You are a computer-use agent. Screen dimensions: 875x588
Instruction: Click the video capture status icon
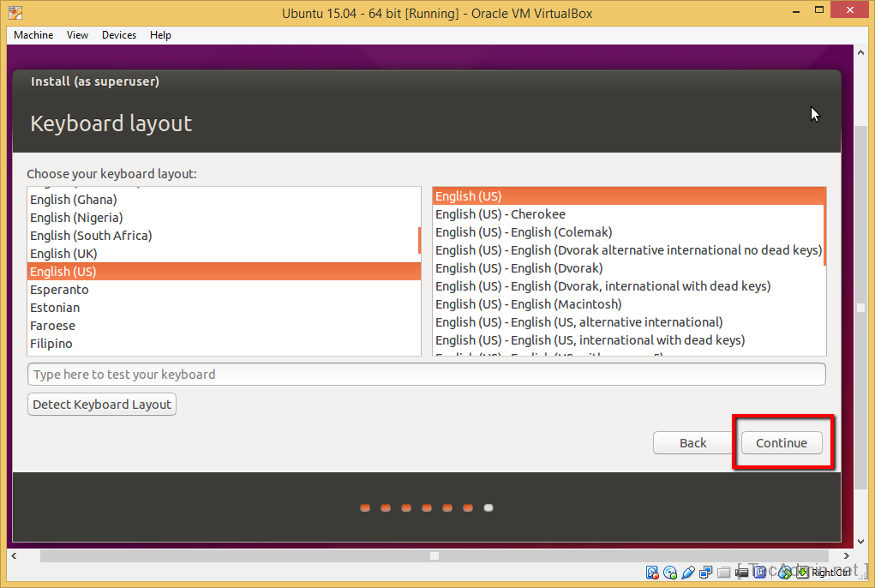(740, 573)
